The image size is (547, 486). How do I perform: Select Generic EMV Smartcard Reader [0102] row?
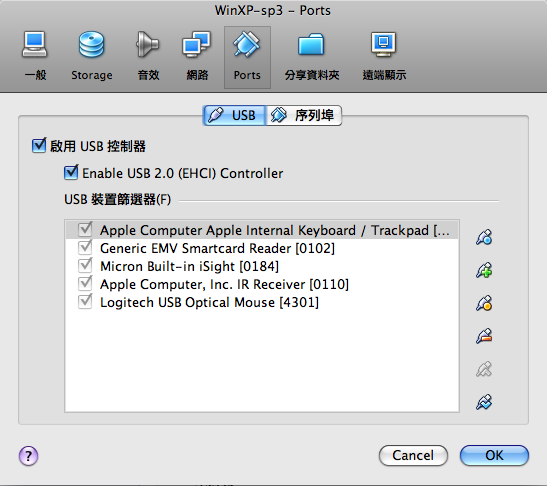click(x=262, y=248)
